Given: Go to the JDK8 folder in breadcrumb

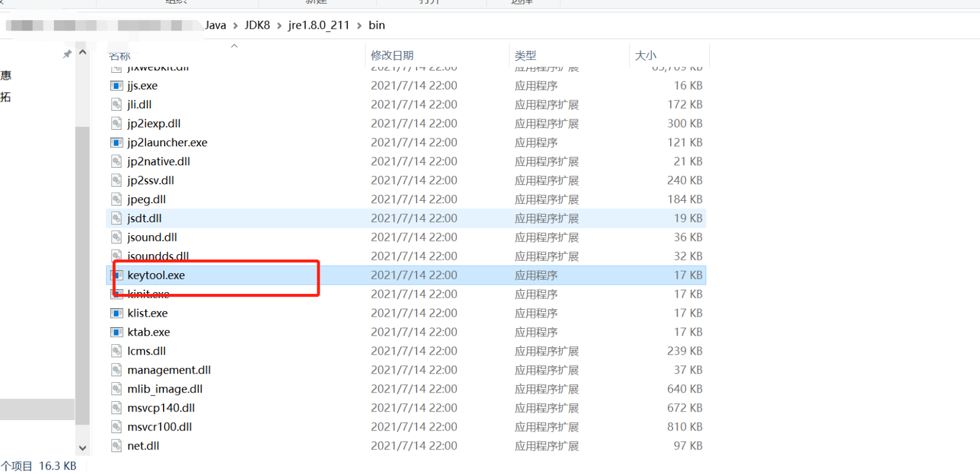Looking at the screenshot, I should (x=257, y=25).
